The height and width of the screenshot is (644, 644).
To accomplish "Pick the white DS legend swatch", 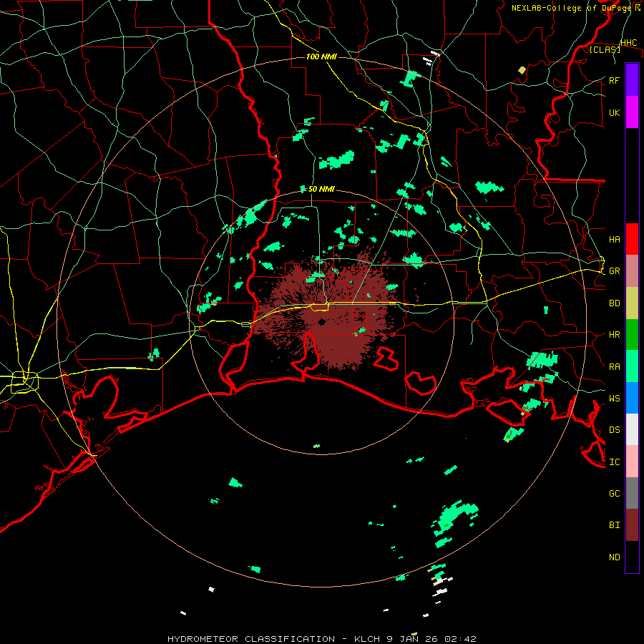I will (632, 429).
